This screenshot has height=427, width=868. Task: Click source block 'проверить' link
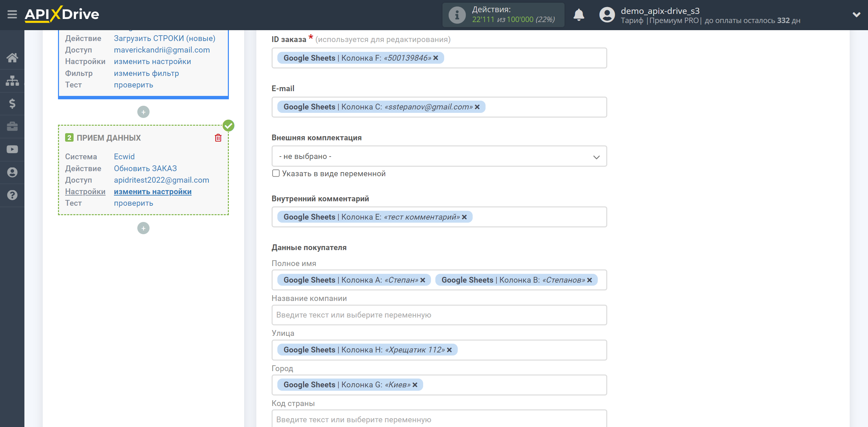133,85
